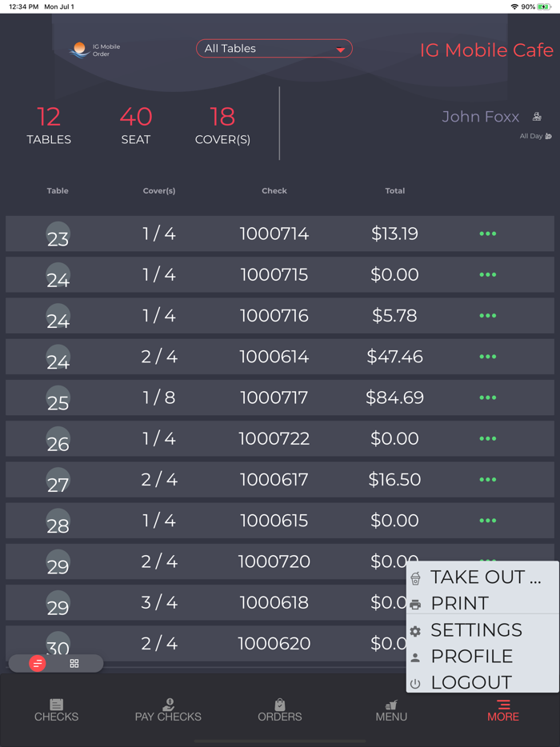This screenshot has width=560, height=747.
Task: Open the Orders icon in bottom navigation
Action: [279, 706]
